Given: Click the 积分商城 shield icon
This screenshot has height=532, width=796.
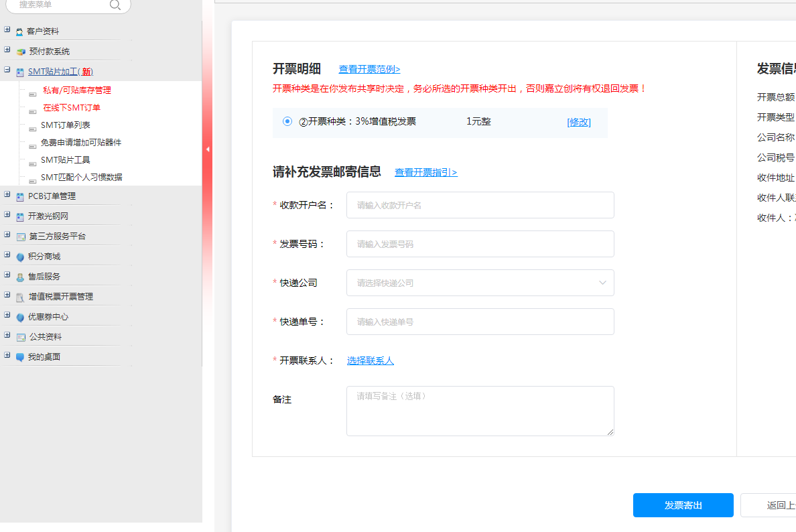Looking at the screenshot, I should pos(20,257).
